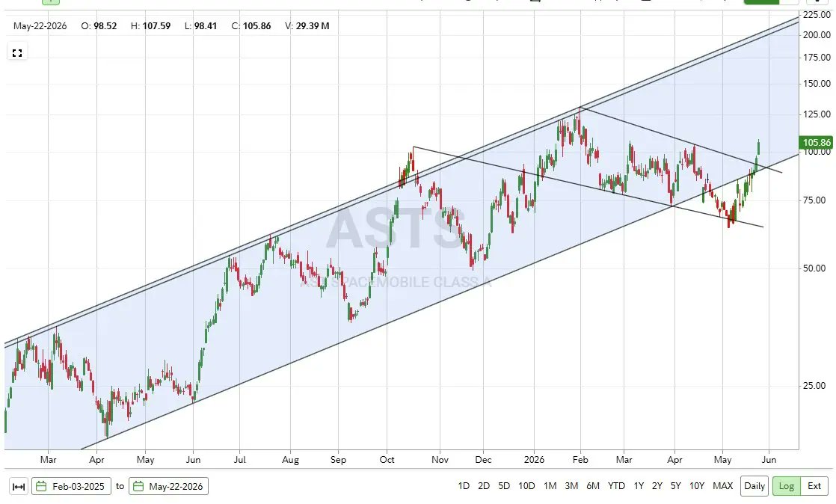Select the 5Y time range
836x504 pixels.
(x=675, y=486)
